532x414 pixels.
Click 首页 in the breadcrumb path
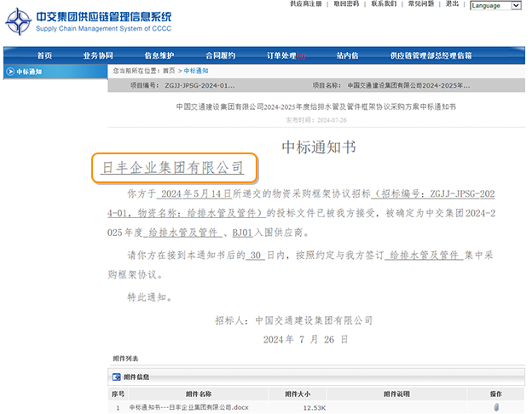pos(169,71)
